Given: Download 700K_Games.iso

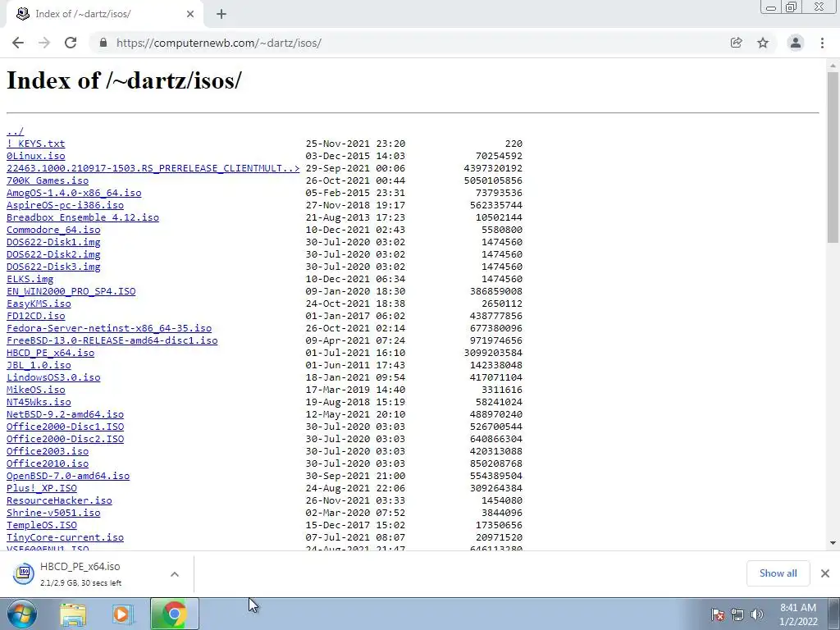Looking at the screenshot, I should click(48, 180).
